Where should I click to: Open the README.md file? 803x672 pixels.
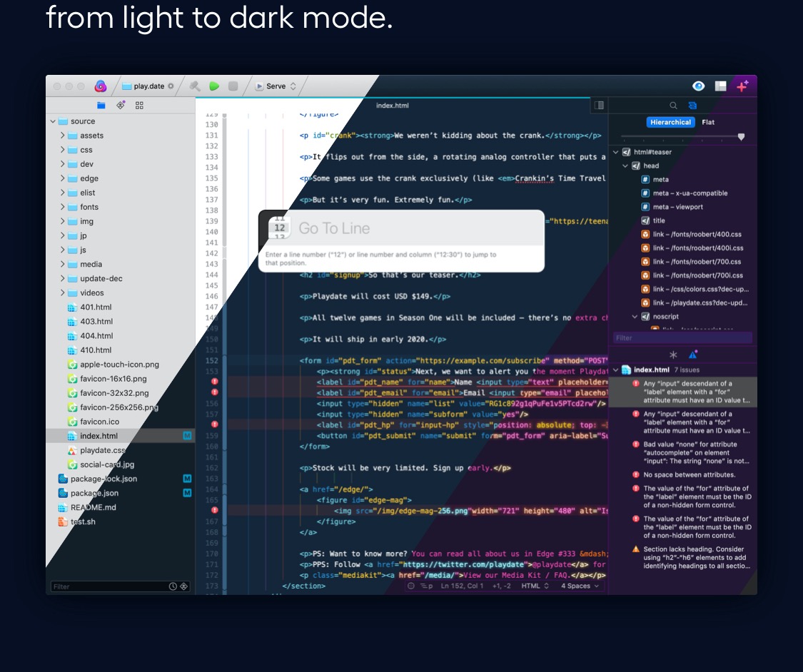tap(94, 508)
